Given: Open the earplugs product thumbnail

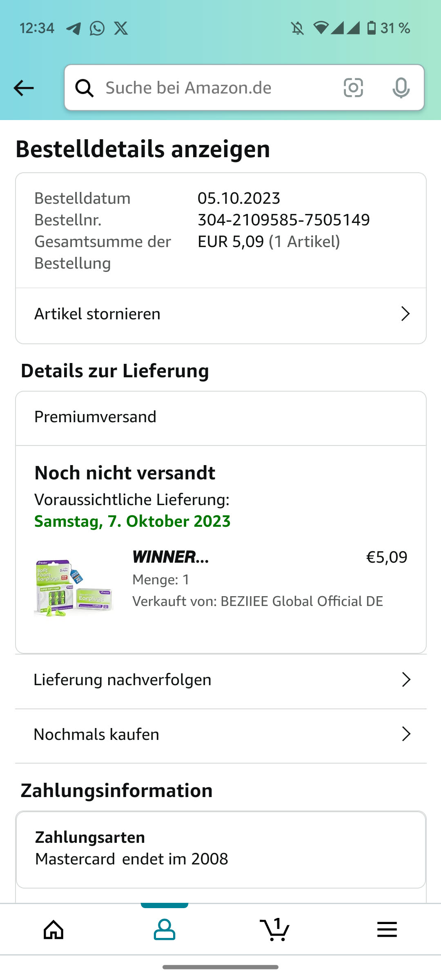Looking at the screenshot, I should [x=73, y=587].
